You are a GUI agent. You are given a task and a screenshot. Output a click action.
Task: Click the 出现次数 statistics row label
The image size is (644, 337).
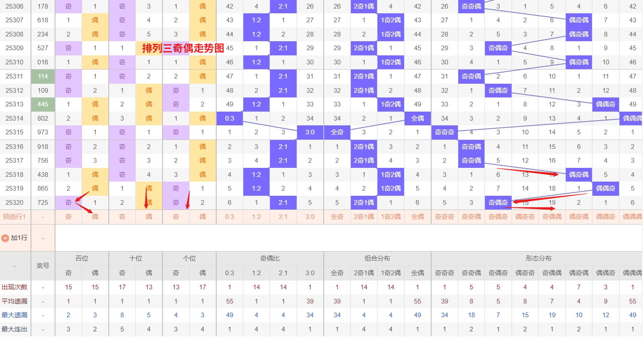[15, 287]
